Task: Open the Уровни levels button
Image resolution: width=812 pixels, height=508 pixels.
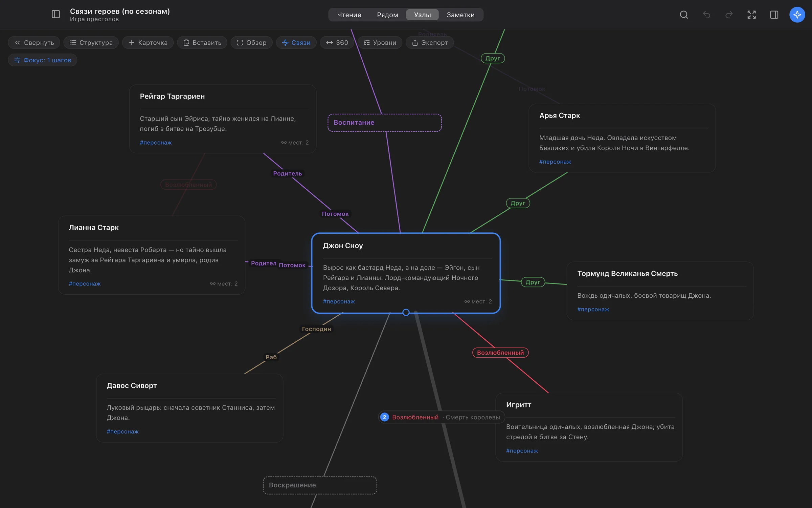Action: tap(380, 43)
